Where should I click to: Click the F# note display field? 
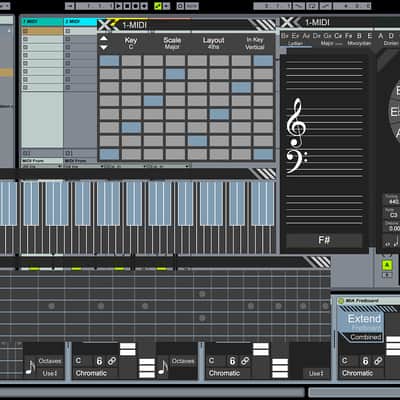point(324,240)
